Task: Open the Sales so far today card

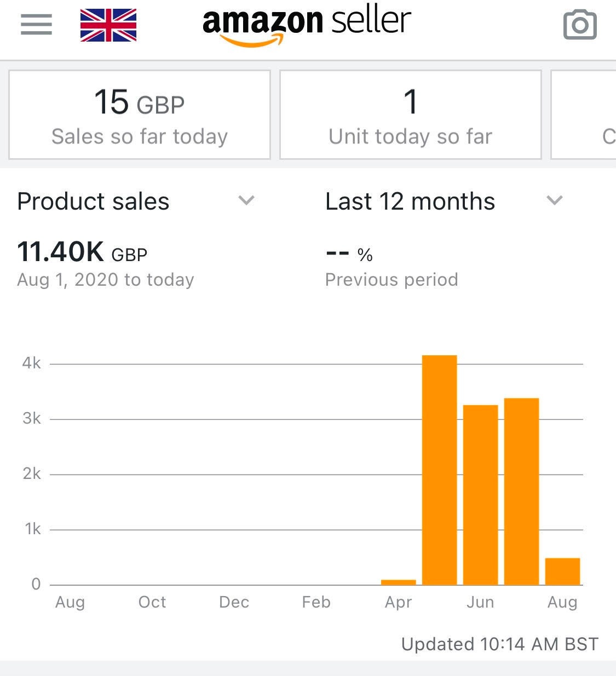Action: point(140,115)
